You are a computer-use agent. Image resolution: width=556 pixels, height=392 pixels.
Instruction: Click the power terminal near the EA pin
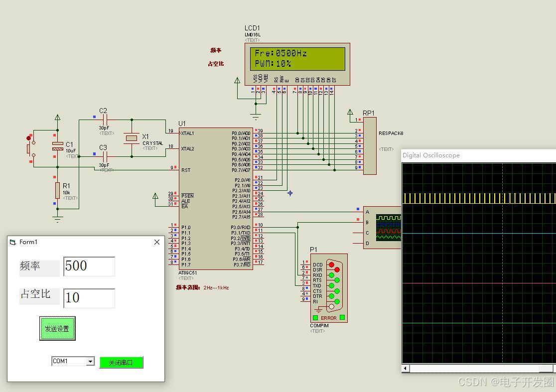tap(155, 196)
